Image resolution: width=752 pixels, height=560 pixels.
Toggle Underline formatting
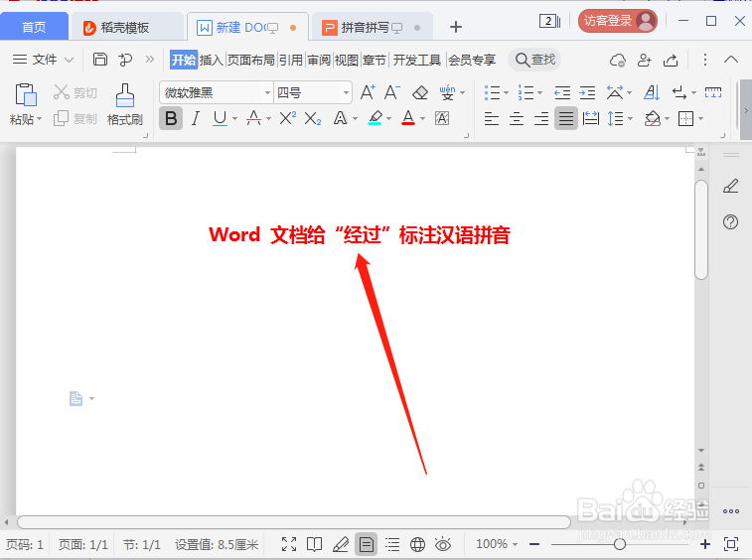click(x=220, y=118)
